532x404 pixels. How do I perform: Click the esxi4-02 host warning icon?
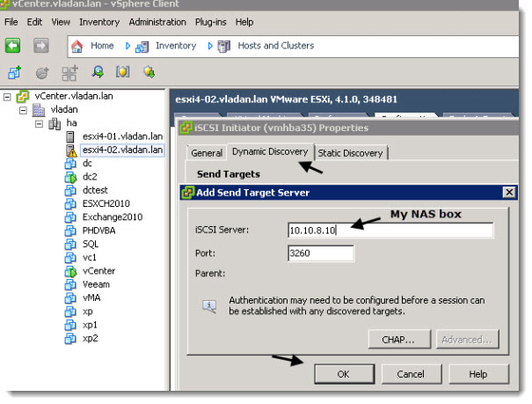tap(71, 151)
